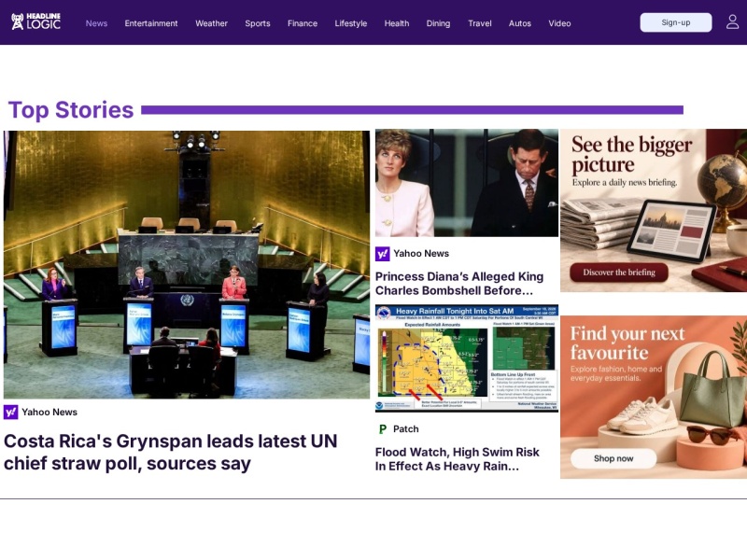Go to Weather section
The image size is (747, 560).
(x=212, y=23)
